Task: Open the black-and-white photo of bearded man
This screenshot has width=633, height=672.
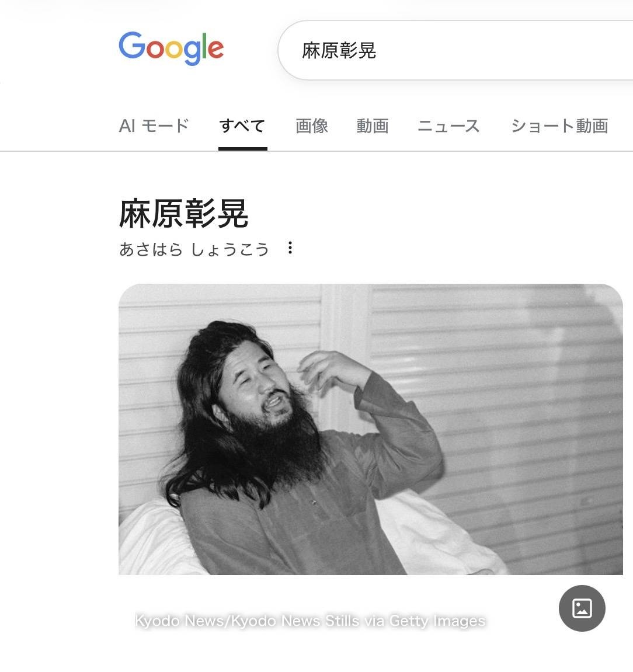Action: [371, 429]
